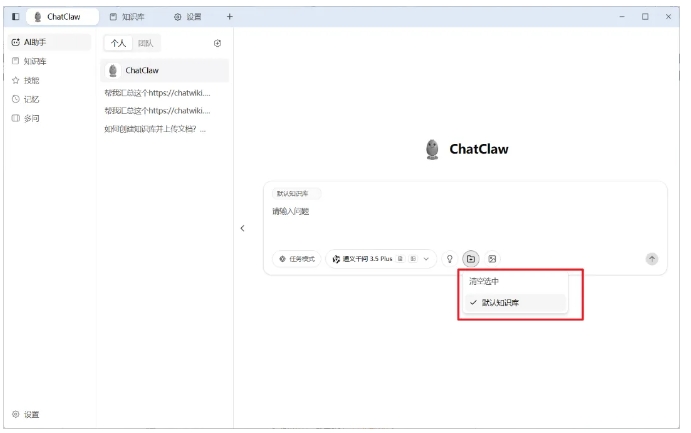Image resolution: width=691 pixels, height=433 pixels.
Task: Switch to the ChatClaw tab
Action: pyautogui.click(x=62, y=17)
